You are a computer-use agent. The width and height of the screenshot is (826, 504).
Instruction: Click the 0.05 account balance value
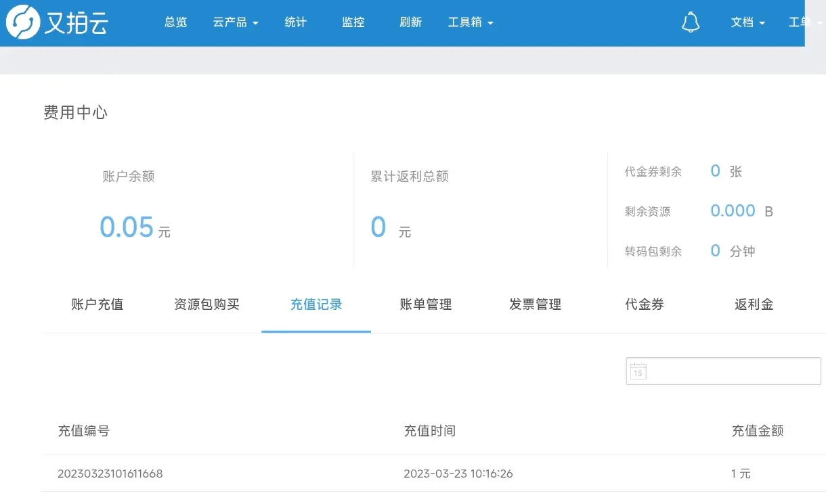click(x=127, y=227)
